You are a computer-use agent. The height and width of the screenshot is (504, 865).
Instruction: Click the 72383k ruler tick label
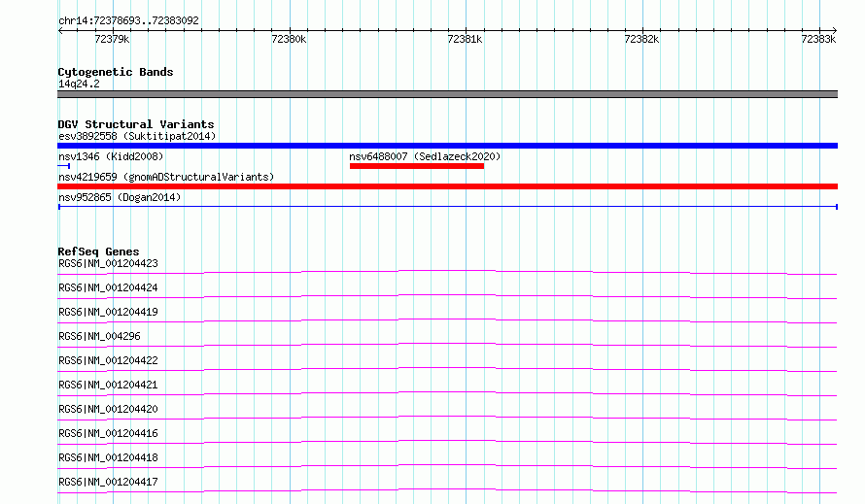[818, 39]
